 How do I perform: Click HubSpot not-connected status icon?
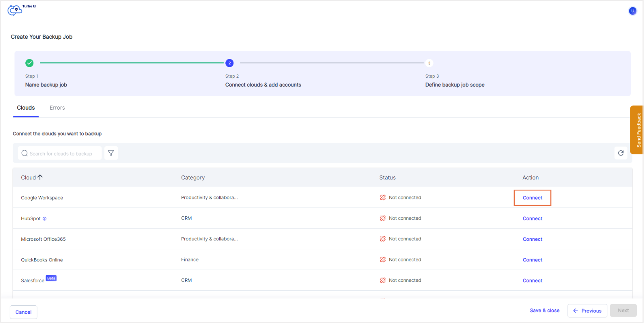383,218
